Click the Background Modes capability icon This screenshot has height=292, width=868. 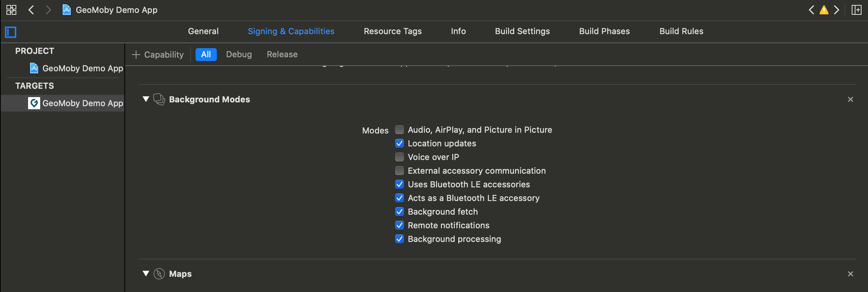click(x=159, y=99)
